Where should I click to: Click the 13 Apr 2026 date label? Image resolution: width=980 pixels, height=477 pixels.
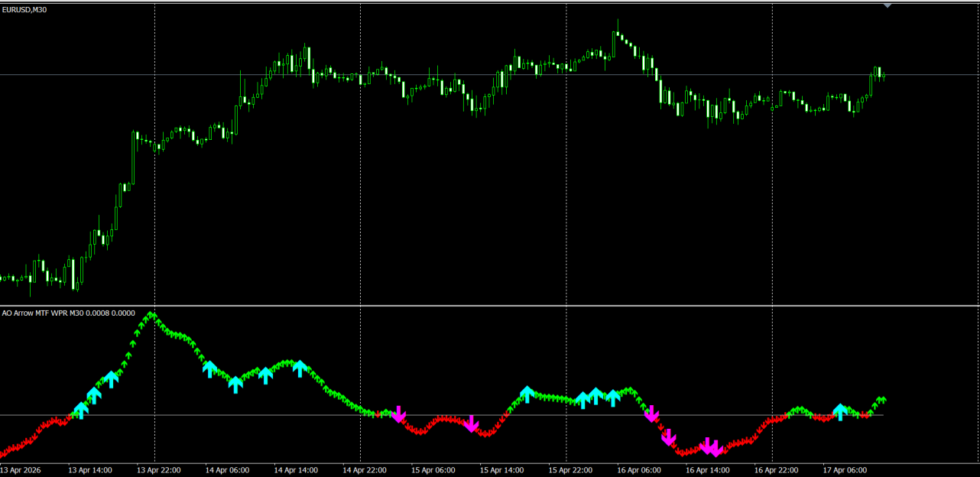click(21, 470)
